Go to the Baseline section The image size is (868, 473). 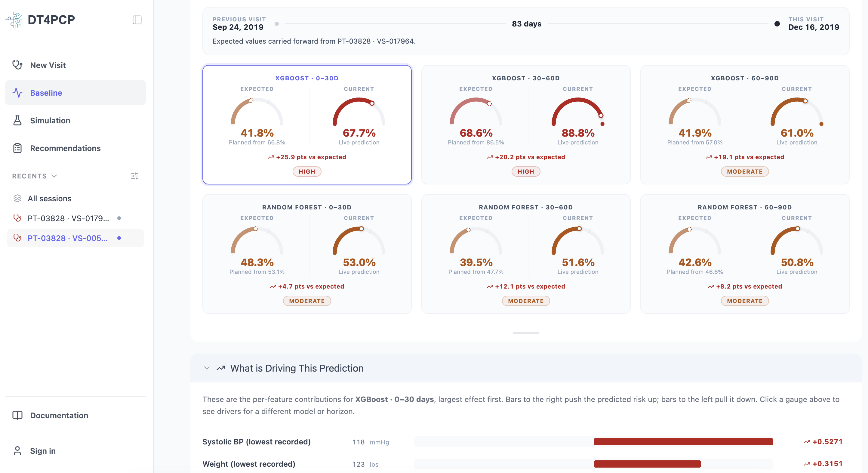pos(75,93)
